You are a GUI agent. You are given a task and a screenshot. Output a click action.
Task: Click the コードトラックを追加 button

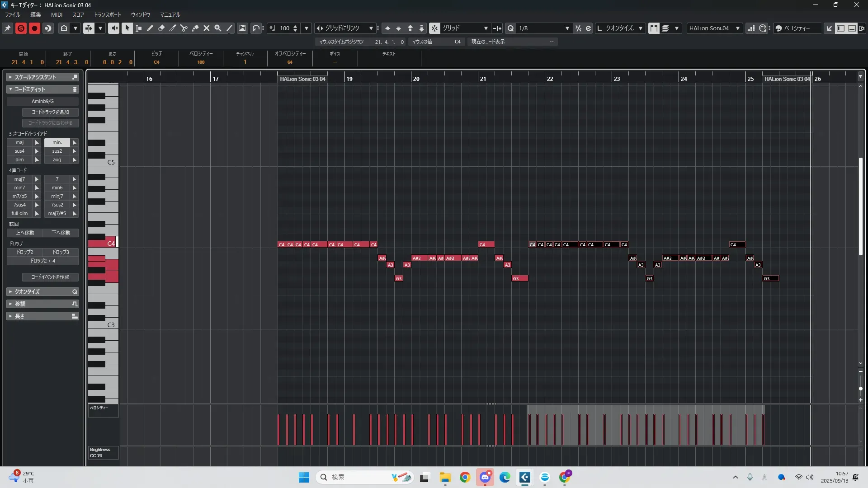50,112
